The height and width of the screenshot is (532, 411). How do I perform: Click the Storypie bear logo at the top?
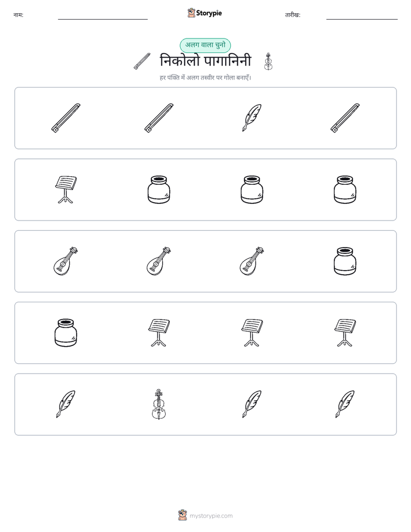click(192, 13)
